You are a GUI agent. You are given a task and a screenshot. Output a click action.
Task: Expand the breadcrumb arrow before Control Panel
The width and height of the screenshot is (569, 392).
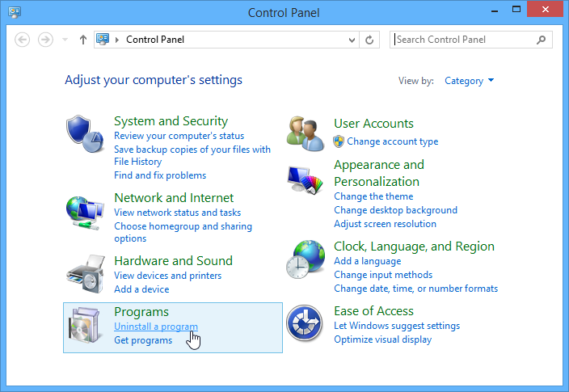pos(117,40)
